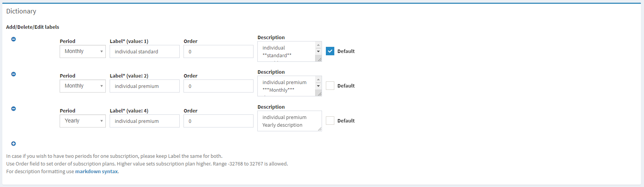This screenshot has width=644, height=187.
Task: Check Default for Monthly individual premium
Action: coord(330,86)
